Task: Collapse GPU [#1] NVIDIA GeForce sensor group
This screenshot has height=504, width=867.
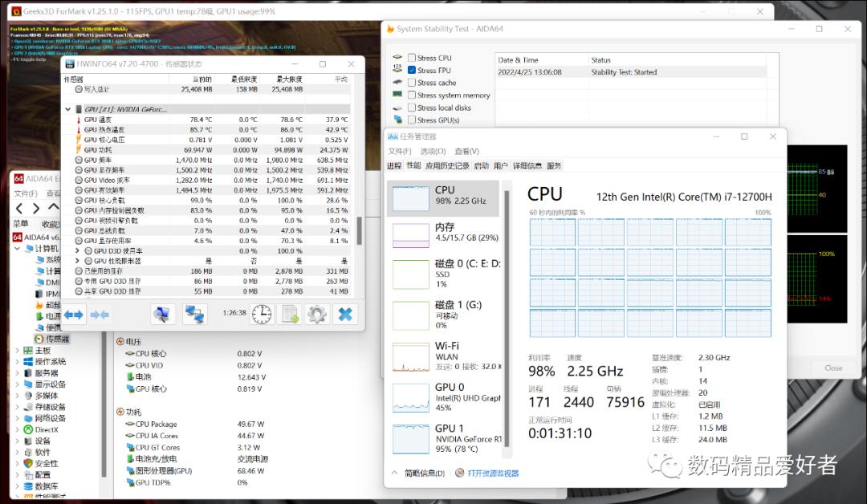Action: pos(68,109)
